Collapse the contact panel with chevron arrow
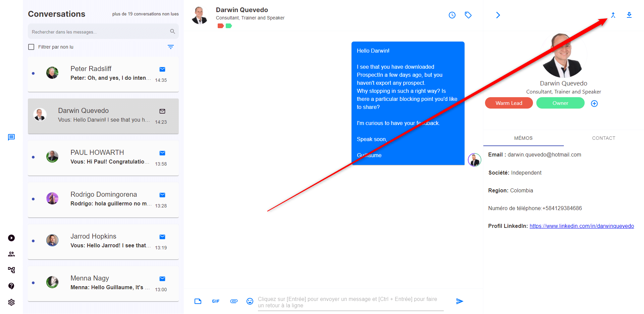Image resolution: width=644 pixels, height=314 pixels. coord(498,15)
